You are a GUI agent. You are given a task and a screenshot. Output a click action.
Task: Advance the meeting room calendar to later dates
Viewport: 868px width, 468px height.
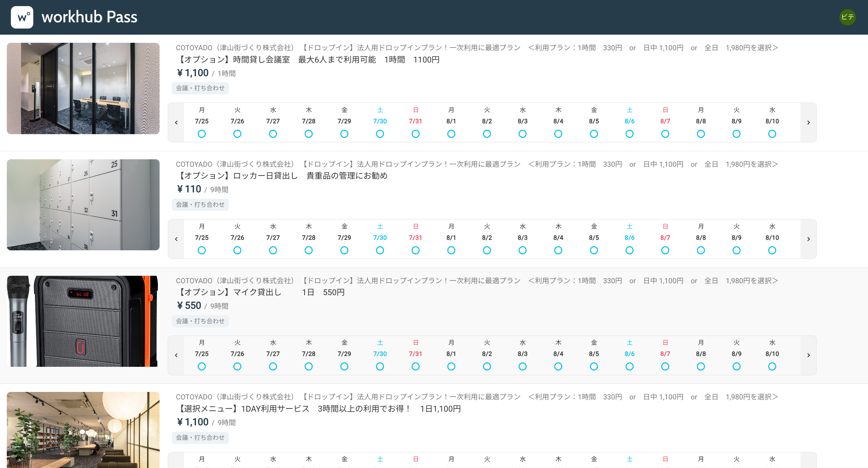[x=809, y=123]
